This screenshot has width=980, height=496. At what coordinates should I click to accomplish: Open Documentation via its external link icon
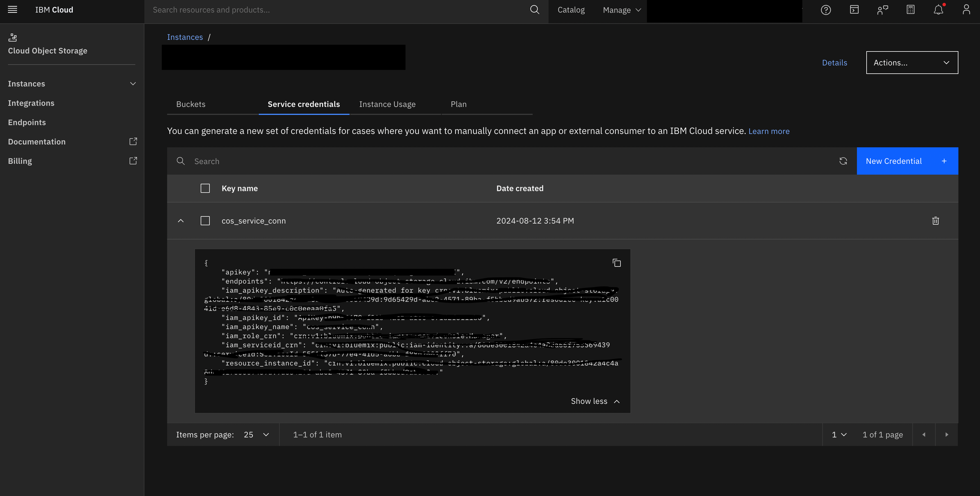tap(133, 141)
